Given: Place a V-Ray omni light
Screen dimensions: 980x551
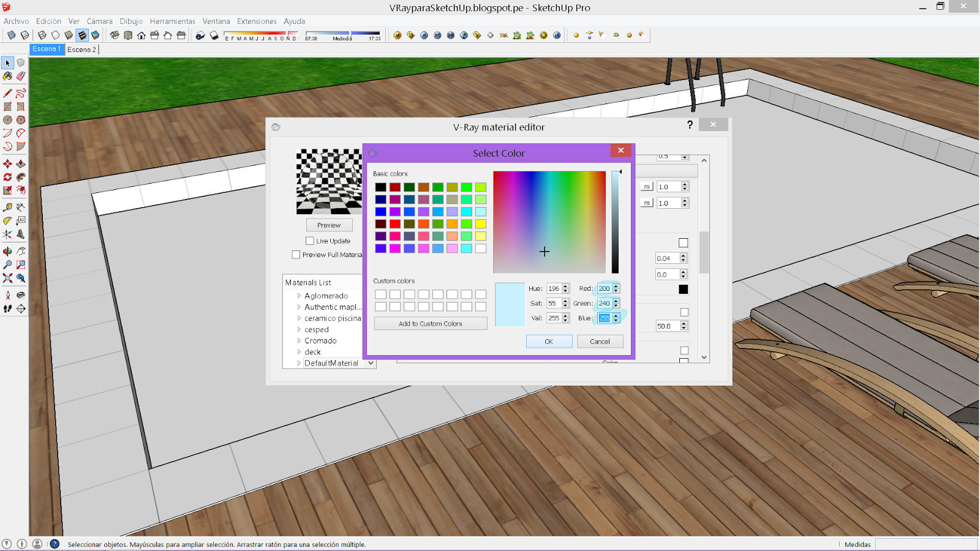Looking at the screenshot, I should [576, 35].
